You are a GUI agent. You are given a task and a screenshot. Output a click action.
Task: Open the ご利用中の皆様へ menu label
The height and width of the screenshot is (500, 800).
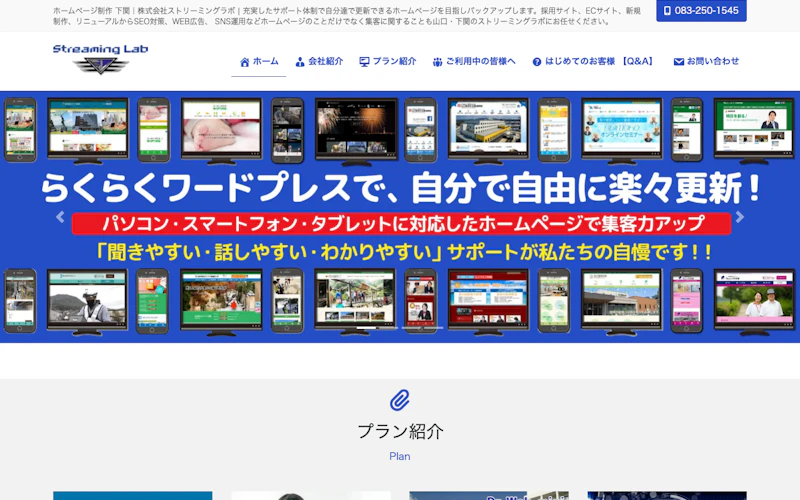[481, 61]
